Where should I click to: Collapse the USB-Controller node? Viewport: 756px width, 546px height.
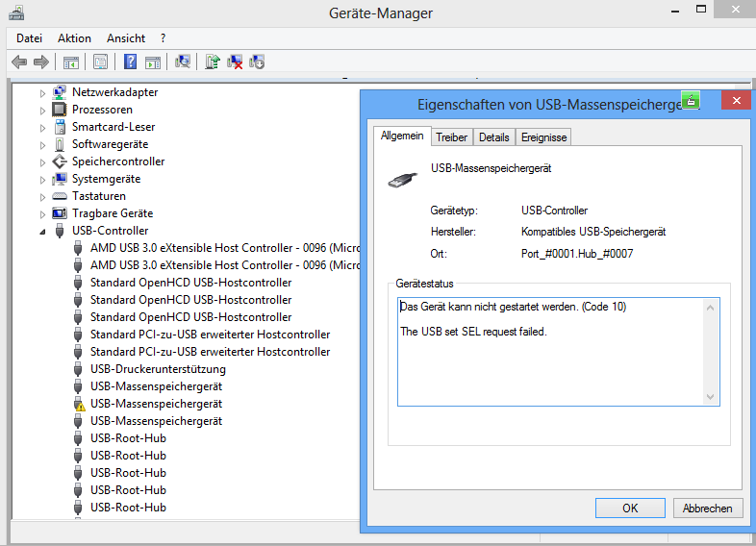tap(42, 232)
